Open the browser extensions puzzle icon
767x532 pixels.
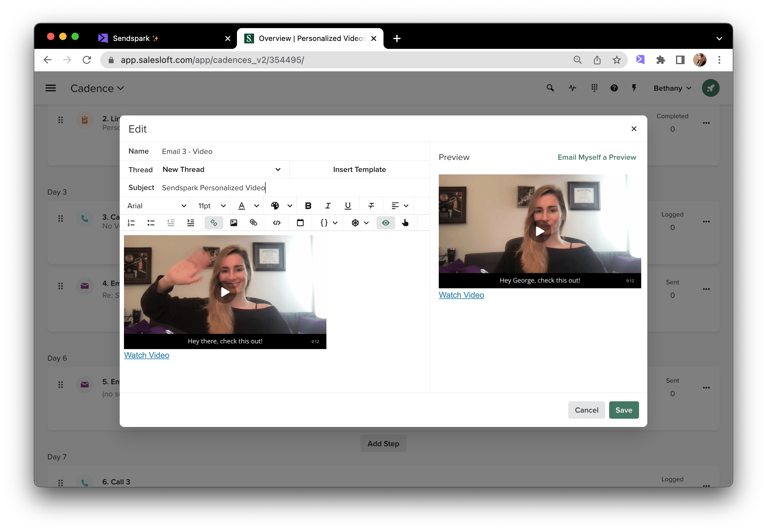(x=660, y=60)
